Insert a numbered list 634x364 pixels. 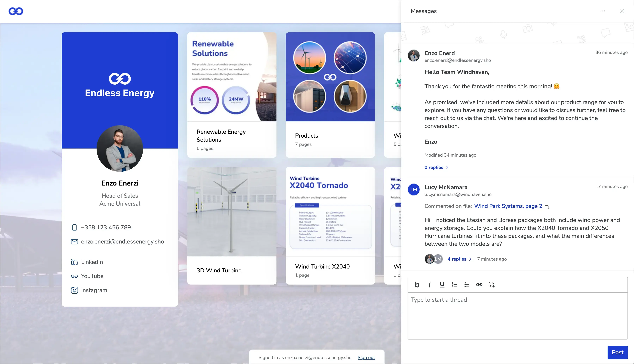coord(454,285)
